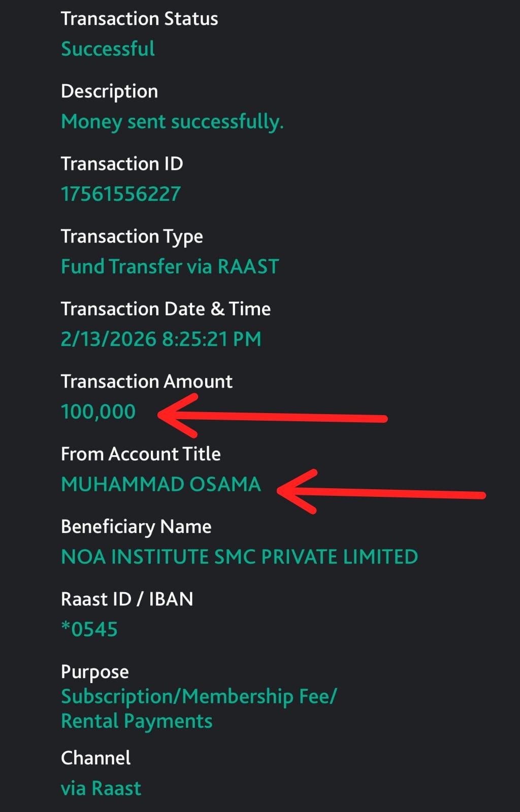The height and width of the screenshot is (812, 520).
Task: Click the Beneficiary Name label
Action: pyautogui.click(x=136, y=527)
